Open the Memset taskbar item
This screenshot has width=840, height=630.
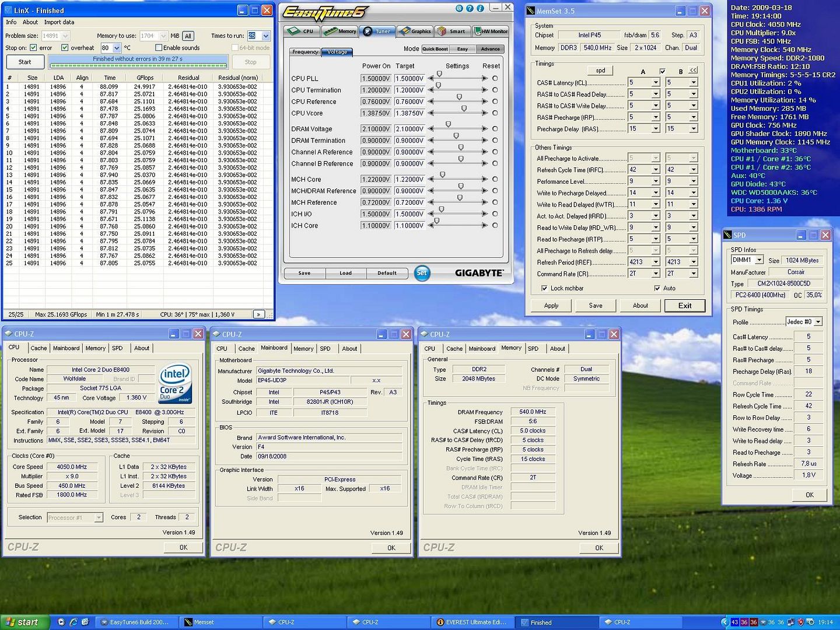[x=220, y=622]
